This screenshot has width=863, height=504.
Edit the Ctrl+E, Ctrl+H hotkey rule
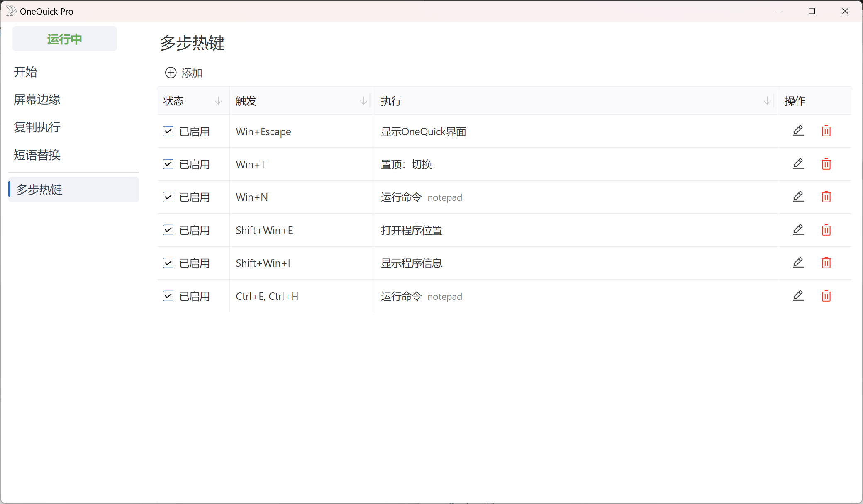point(798,296)
